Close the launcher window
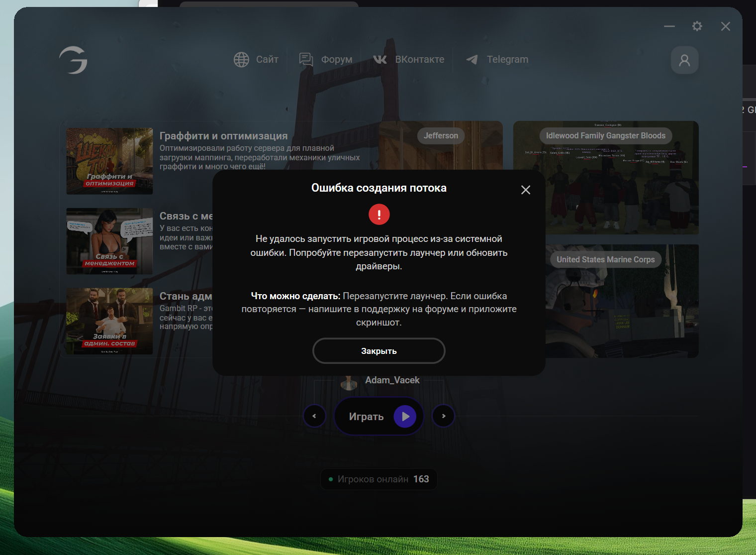Viewport: 756px width, 555px height. coord(726,26)
